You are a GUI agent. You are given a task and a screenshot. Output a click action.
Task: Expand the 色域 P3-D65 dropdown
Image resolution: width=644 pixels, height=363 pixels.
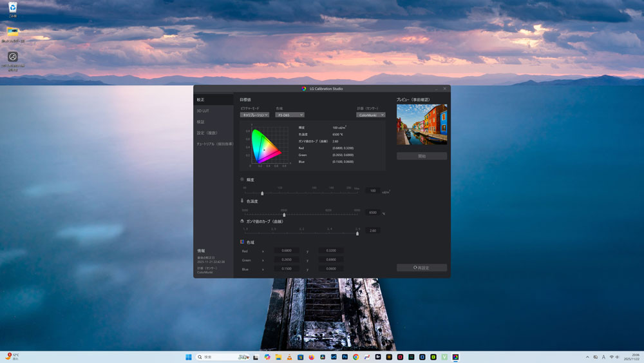[x=290, y=115]
